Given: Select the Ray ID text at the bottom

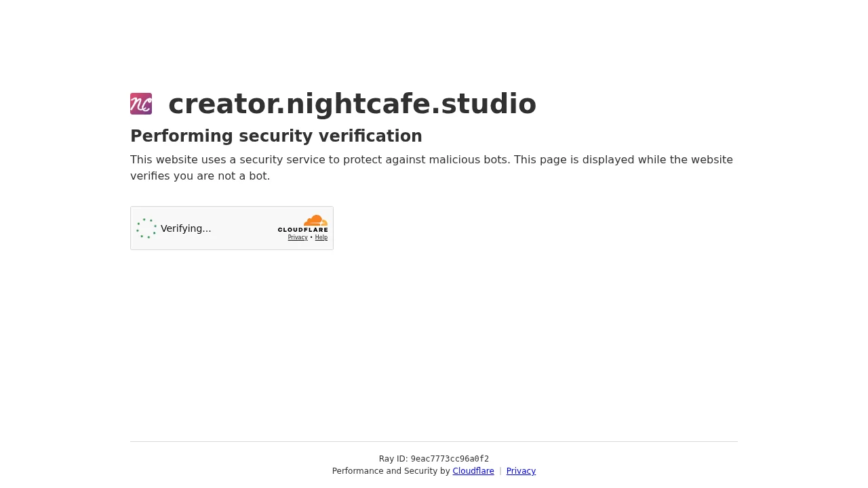Looking at the screenshot, I should tap(434, 459).
